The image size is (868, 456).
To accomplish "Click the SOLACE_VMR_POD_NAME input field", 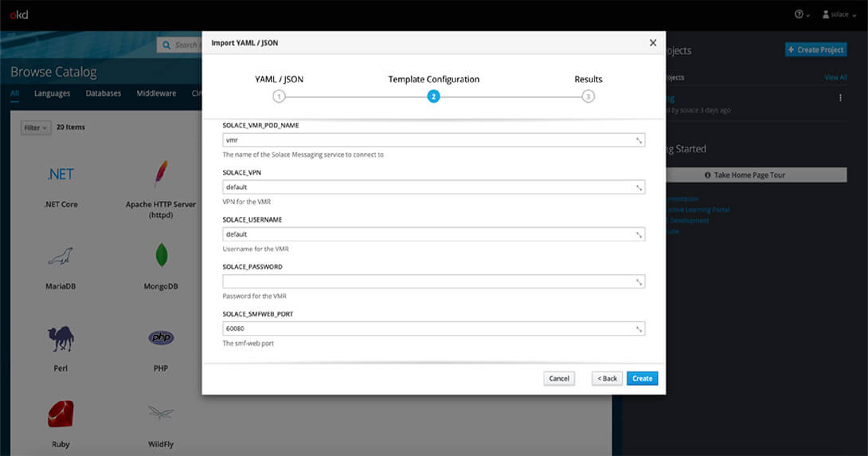I will 433,140.
